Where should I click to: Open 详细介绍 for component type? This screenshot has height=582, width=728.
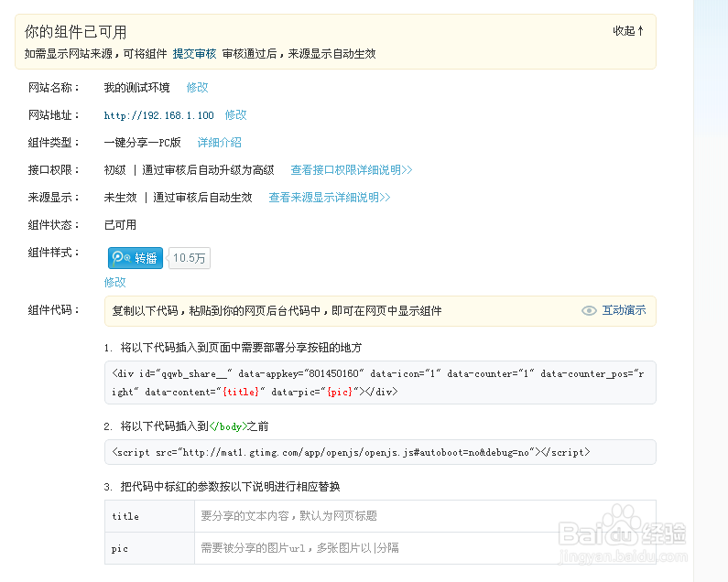pos(220,143)
